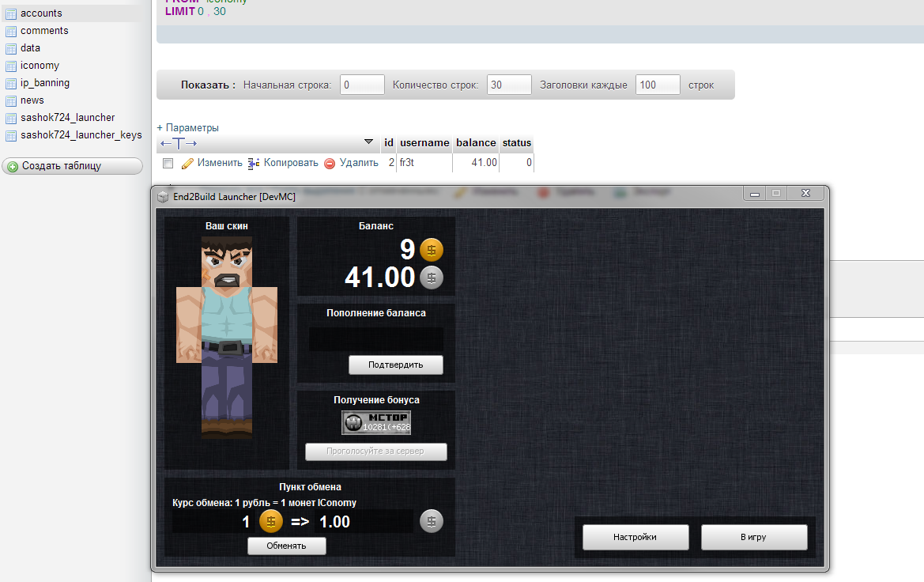Open the sashok724_launcher_keys table

[81, 135]
